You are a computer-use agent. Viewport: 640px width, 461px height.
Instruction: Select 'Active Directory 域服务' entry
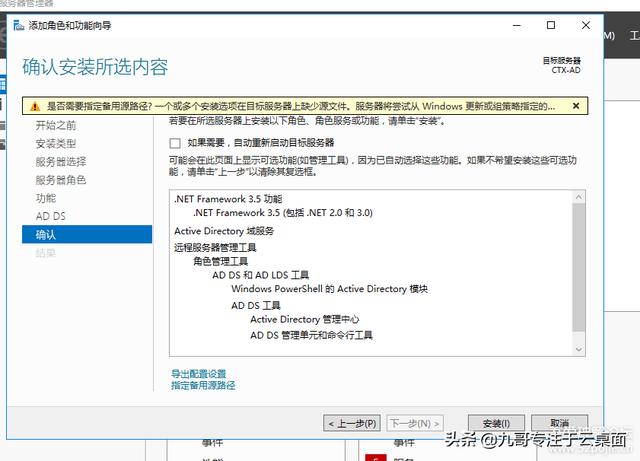pos(224,231)
